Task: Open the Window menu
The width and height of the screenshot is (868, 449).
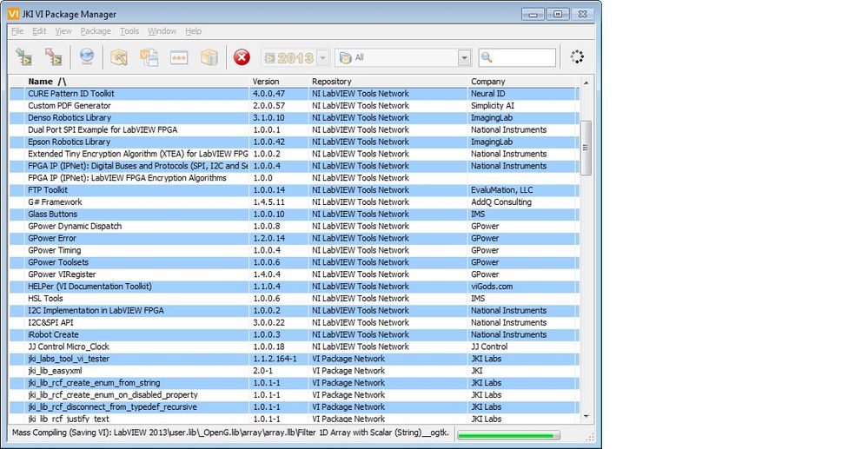Action: pyautogui.click(x=162, y=31)
